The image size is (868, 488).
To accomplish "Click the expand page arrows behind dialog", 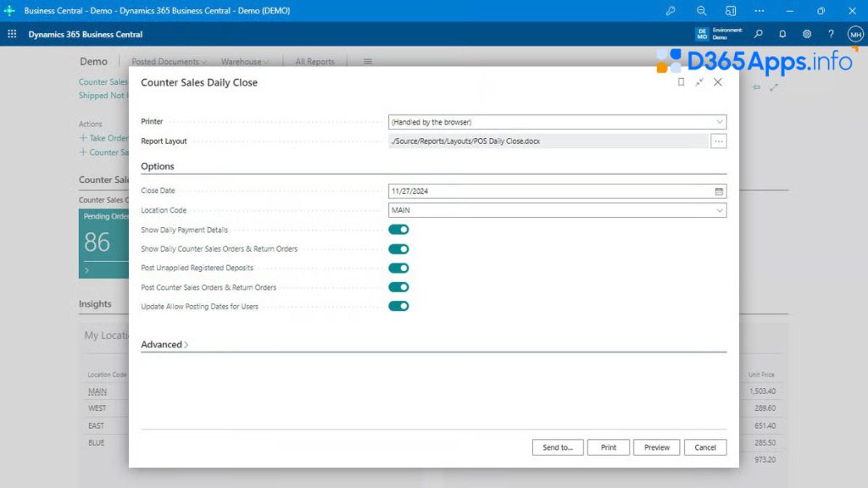I will click(774, 87).
